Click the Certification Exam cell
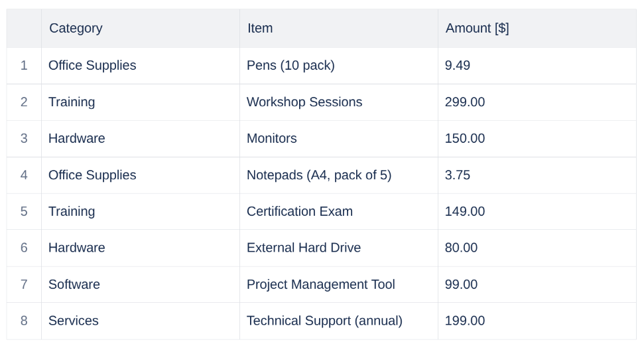 (x=300, y=211)
